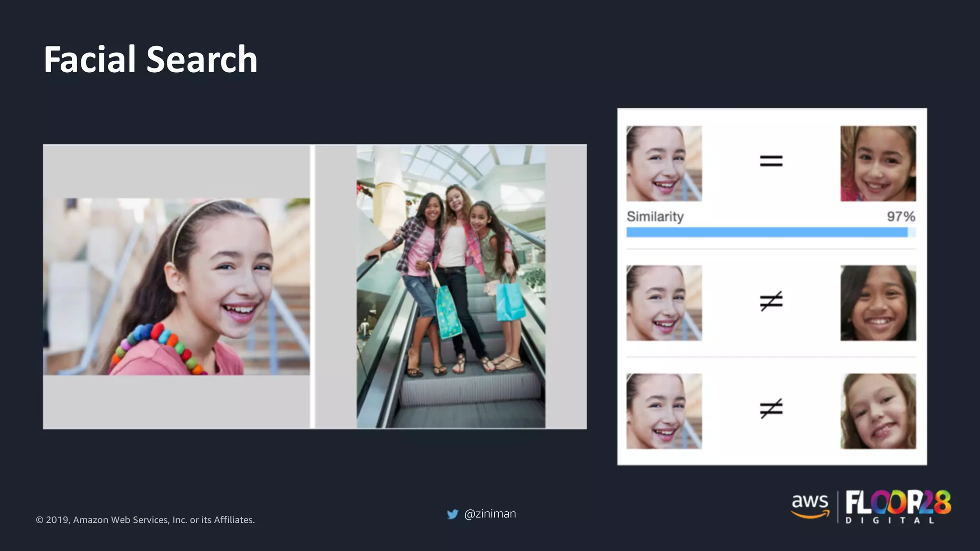Click the @ziniman Twitter handle
The image size is (980, 551).
point(490,514)
